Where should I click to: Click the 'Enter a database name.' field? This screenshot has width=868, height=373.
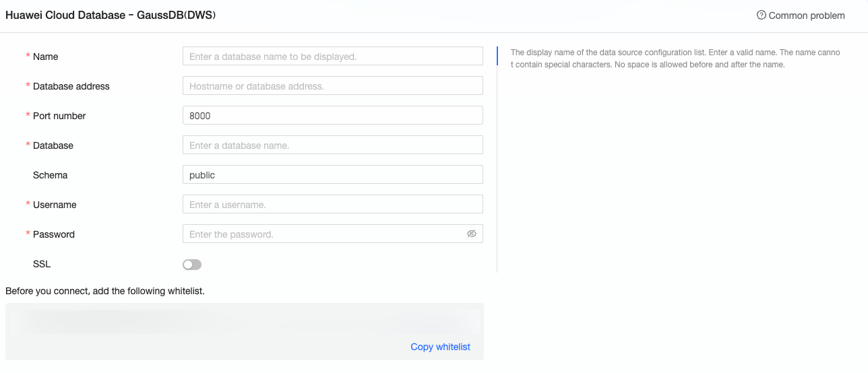pos(332,145)
